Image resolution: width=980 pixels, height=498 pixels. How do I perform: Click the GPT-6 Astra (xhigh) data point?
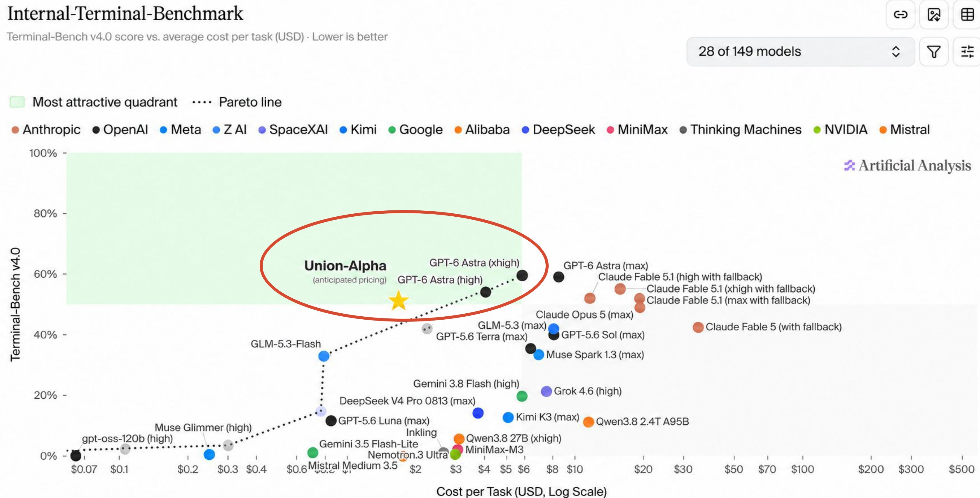[x=522, y=275]
